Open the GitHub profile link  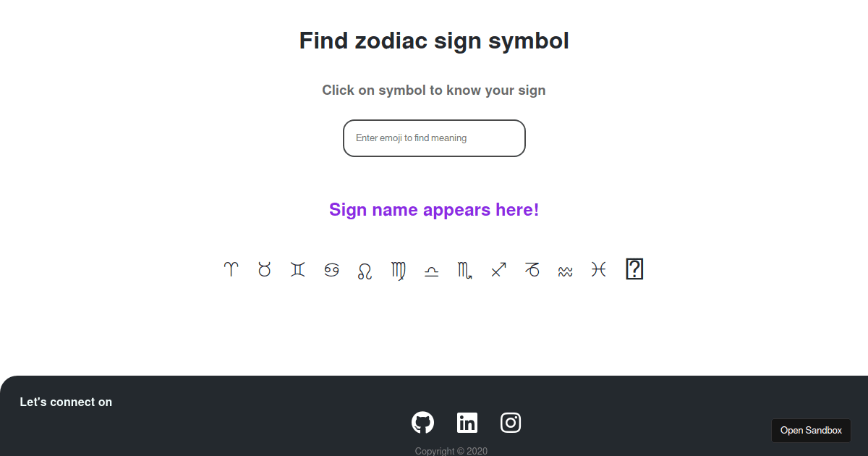click(423, 423)
